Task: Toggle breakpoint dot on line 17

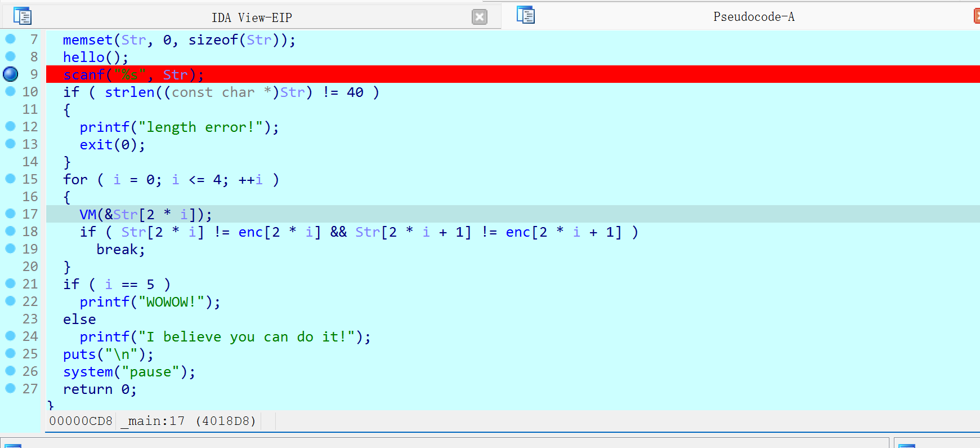Action: [10, 214]
